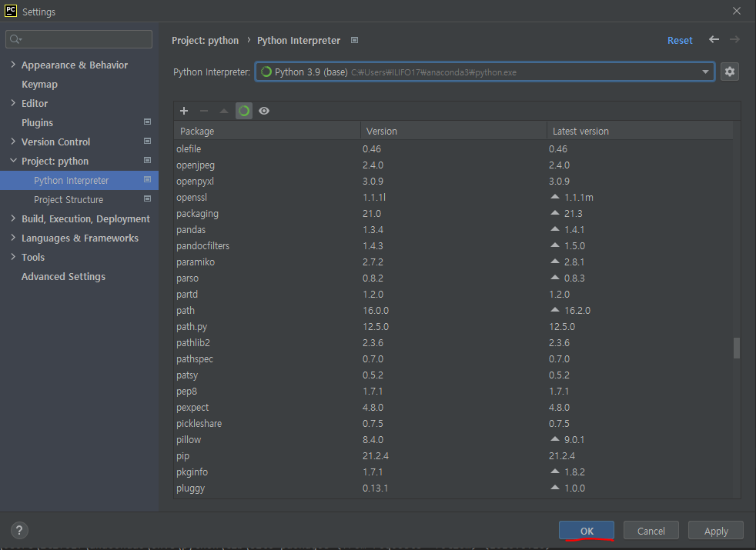Click the upgrade package up-arrow icon
The image size is (756, 550).
click(224, 111)
